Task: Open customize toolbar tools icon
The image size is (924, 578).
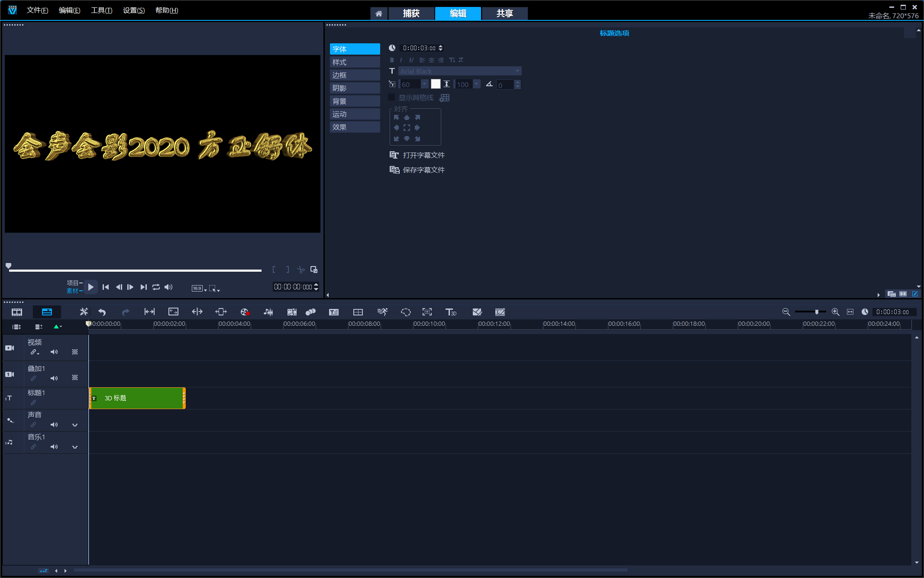Action: (x=84, y=312)
